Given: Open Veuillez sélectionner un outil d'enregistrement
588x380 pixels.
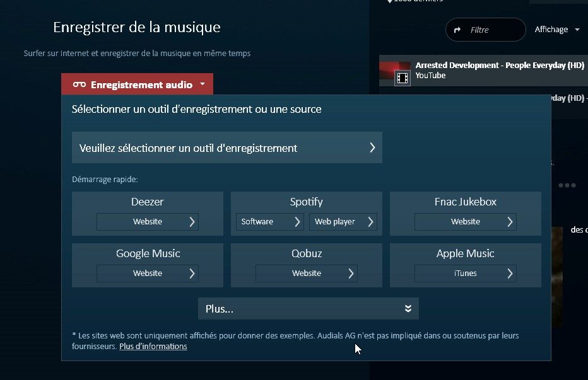Looking at the screenshot, I should point(226,148).
